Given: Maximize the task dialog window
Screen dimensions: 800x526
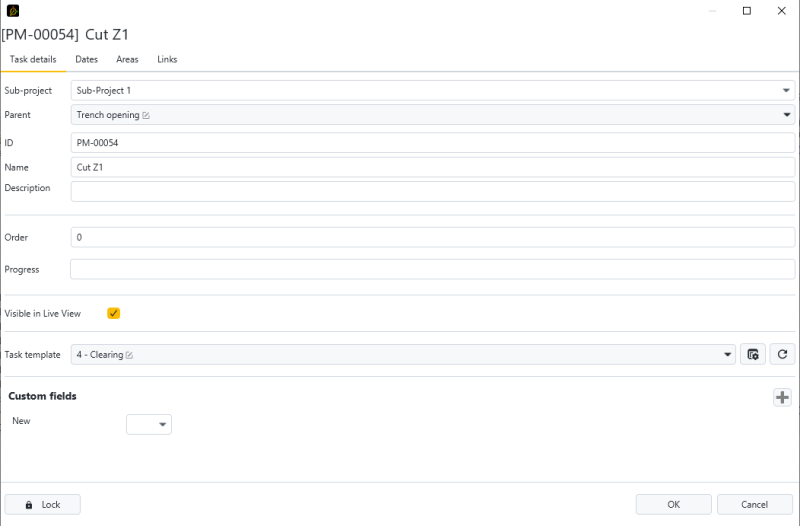Looking at the screenshot, I should 746,11.
